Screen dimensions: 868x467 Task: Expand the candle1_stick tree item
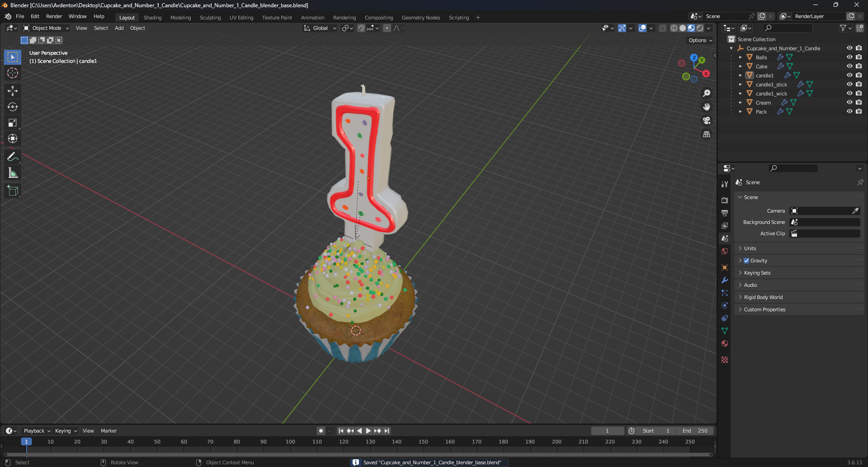point(740,85)
